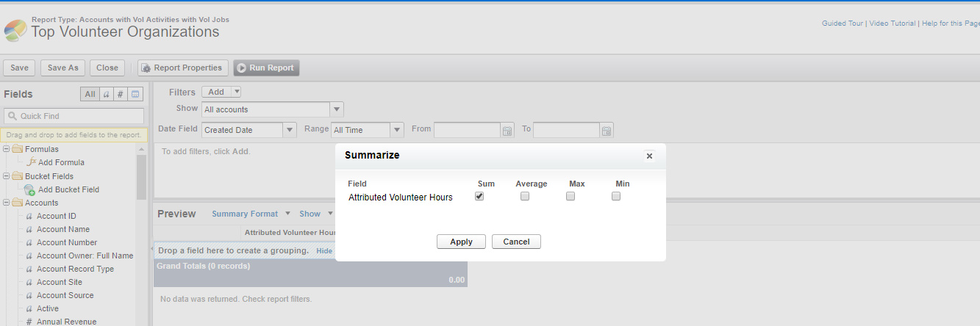Screen dimensions: 980x326
Task: Click the report chart logo icon
Action: pyautogui.click(x=15, y=31)
